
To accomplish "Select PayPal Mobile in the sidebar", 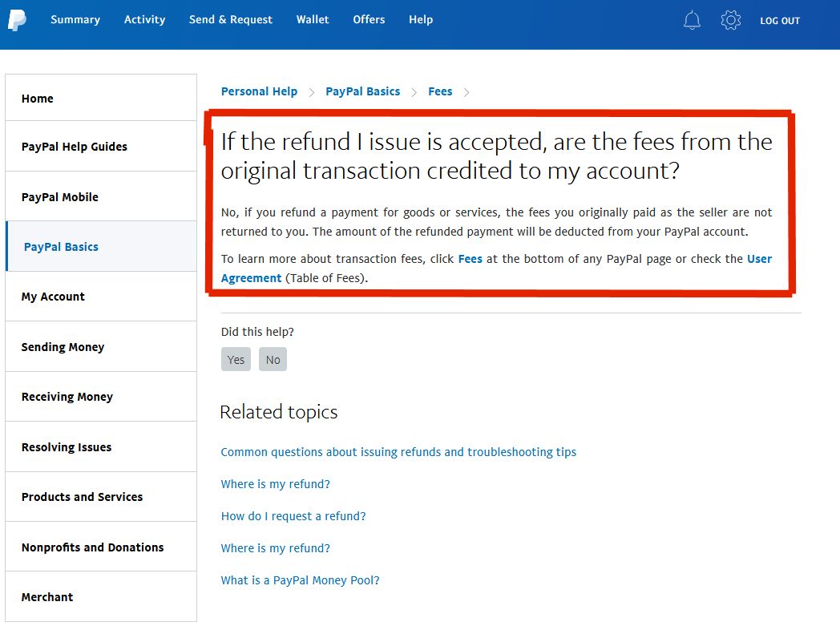I will [101, 196].
